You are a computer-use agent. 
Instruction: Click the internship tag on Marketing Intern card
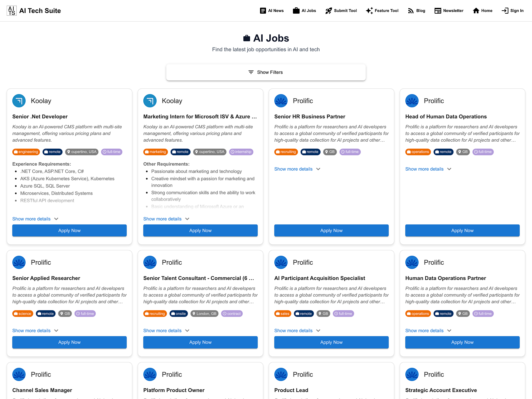(x=241, y=152)
